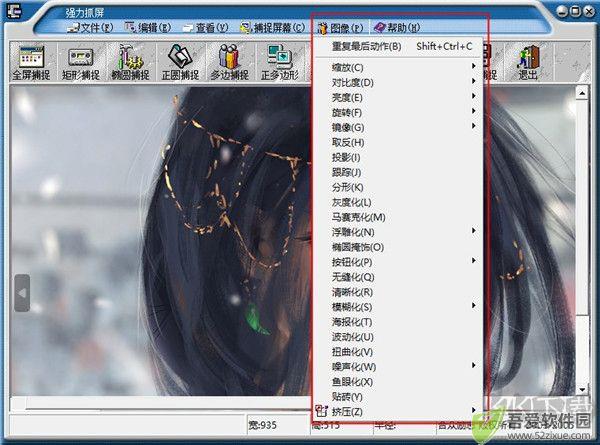Viewport: 600px width, 445px height.
Task: Select 取反(H) in the image menu
Action: [x=398, y=142]
